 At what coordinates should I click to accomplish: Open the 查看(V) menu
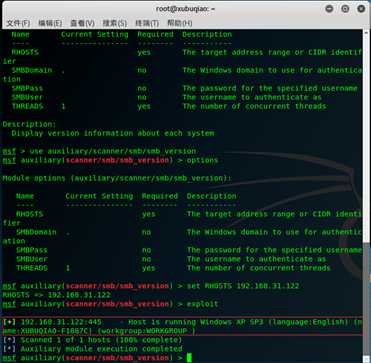(82, 23)
